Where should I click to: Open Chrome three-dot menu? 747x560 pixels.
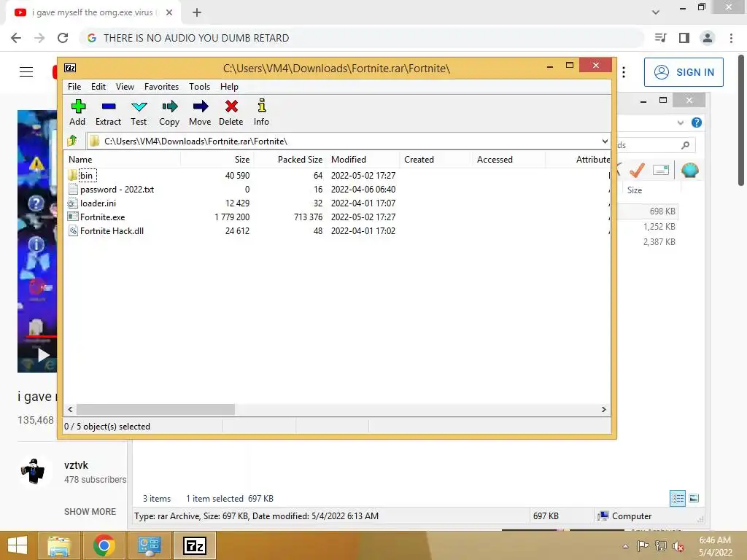731,38
